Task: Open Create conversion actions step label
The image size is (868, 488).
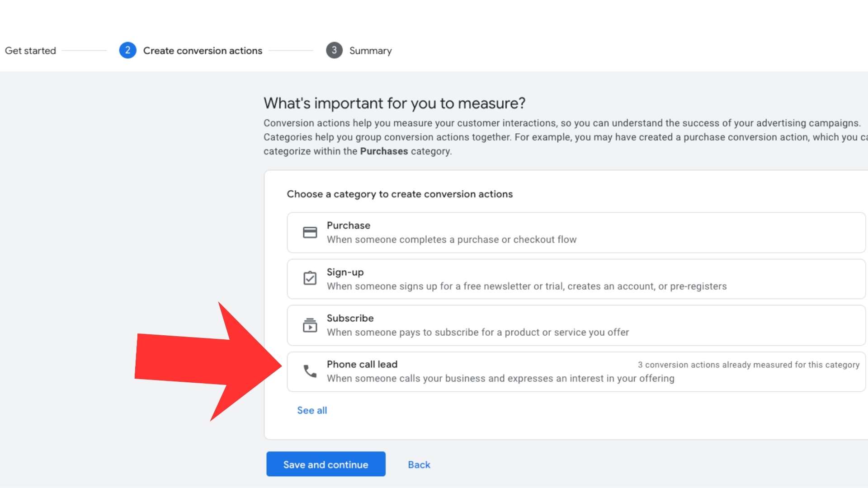Action: coord(203,51)
